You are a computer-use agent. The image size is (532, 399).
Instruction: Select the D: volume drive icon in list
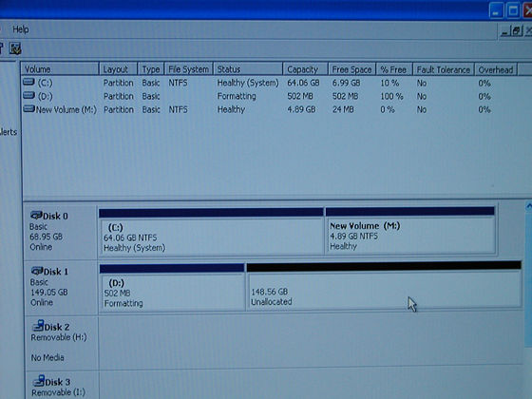pos(28,95)
